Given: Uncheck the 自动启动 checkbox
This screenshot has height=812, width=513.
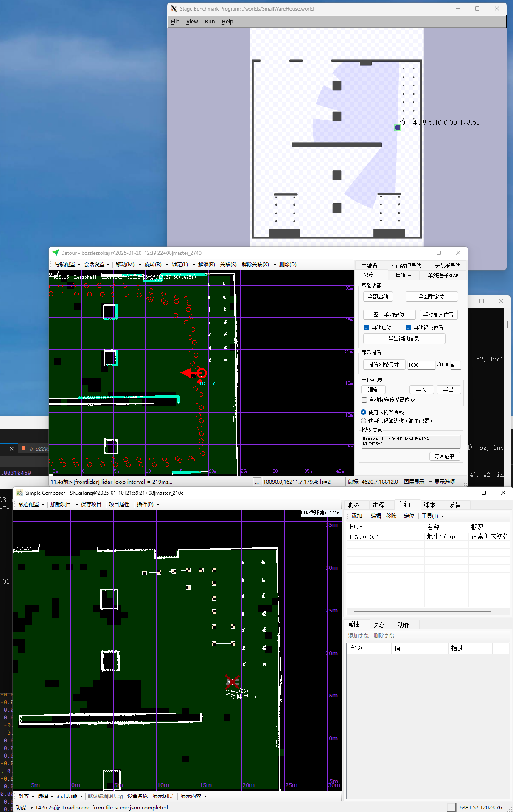Looking at the screenshot, I should [x=366, y=327].
